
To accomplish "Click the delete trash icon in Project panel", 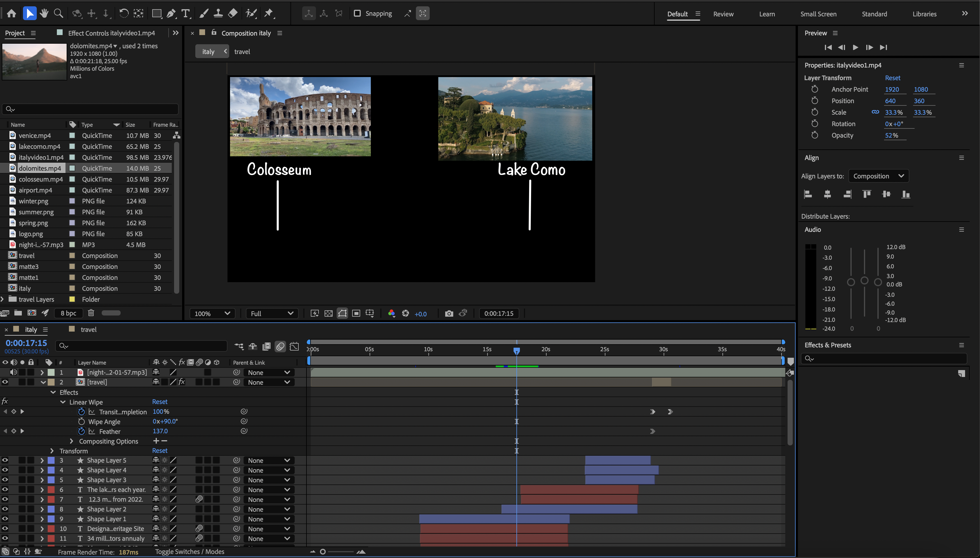I will pos(91,313).
